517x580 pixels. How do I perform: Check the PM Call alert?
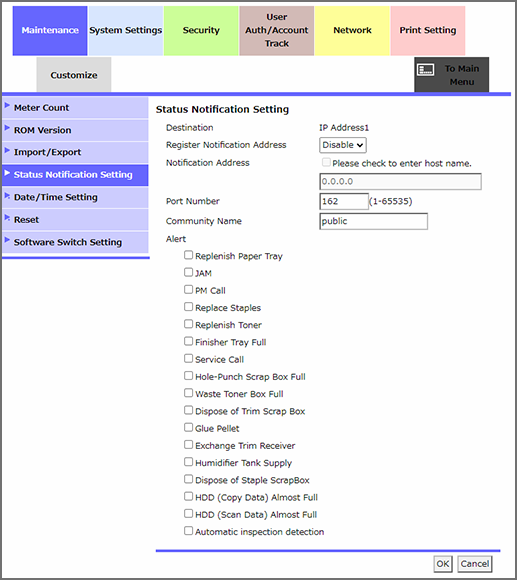tap(189, 289)
